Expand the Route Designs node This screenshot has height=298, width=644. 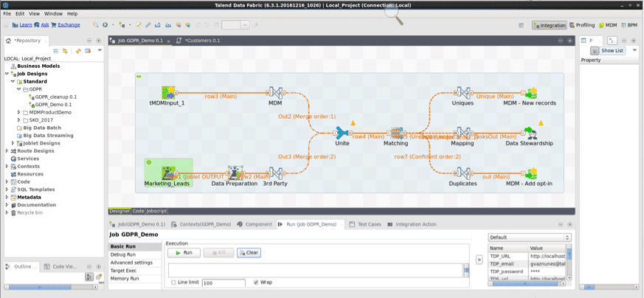tap(7, 150)
